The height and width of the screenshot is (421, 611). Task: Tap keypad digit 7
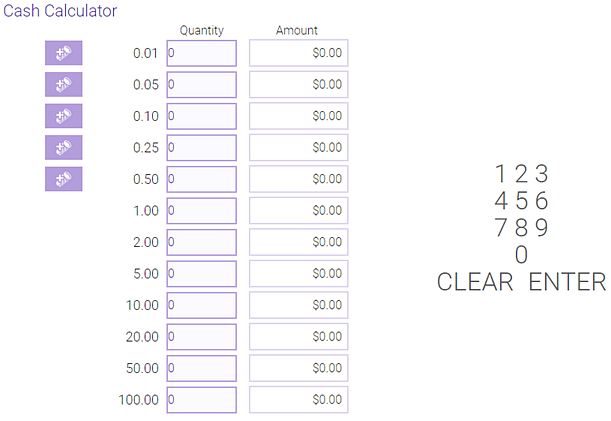click(502, 228)
